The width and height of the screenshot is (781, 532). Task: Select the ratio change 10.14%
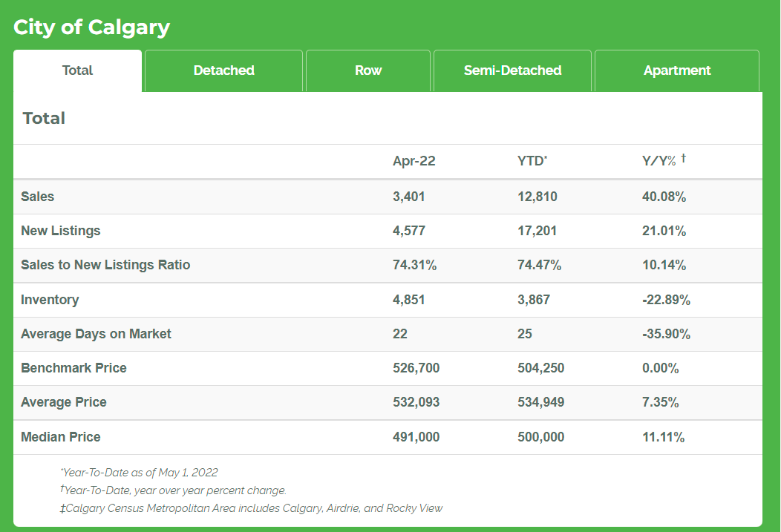click(664, 265)
